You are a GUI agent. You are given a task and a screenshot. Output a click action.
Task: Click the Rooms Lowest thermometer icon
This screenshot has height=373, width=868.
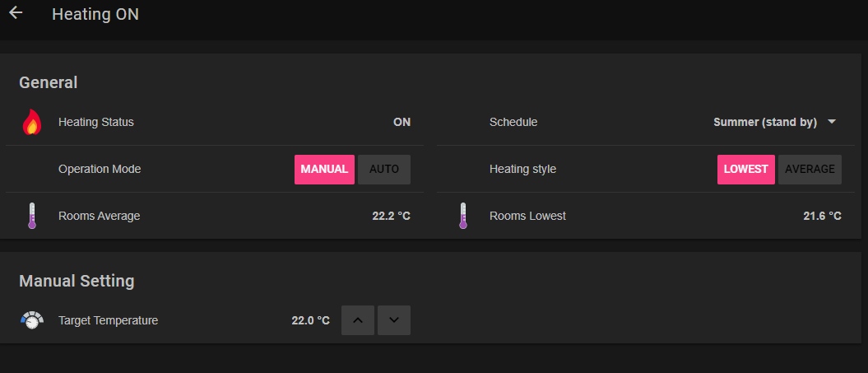click(463, 216)
